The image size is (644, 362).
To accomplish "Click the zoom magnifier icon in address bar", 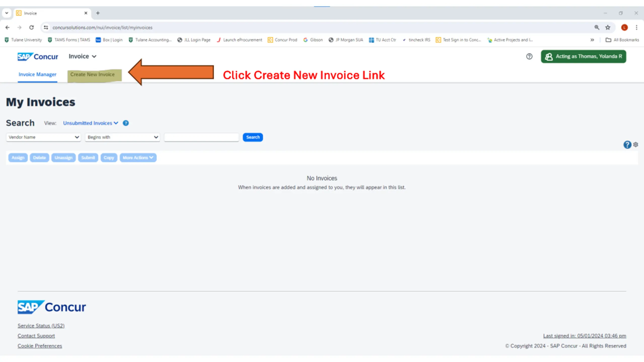I will pyautogui.click(x=597, y=27).
